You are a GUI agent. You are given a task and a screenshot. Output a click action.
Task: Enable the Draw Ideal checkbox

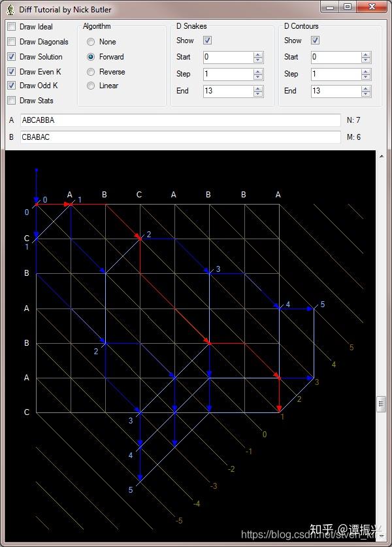click(x=12, y=27)
